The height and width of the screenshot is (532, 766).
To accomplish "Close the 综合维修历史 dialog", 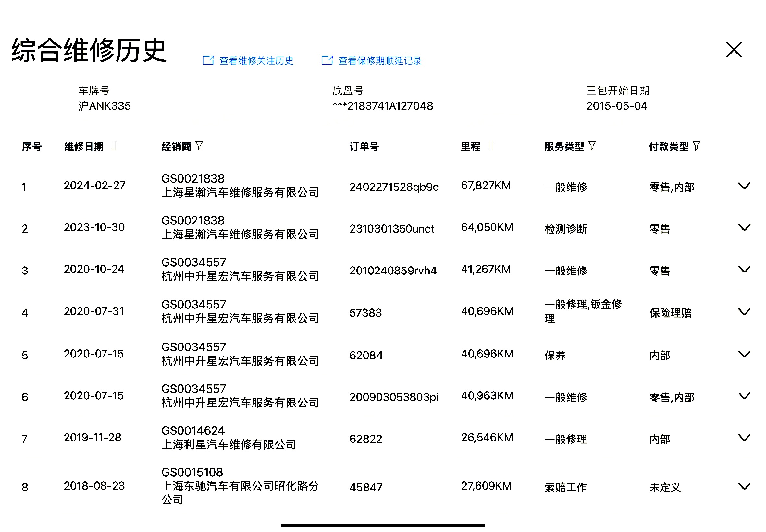I will (733, 50).
